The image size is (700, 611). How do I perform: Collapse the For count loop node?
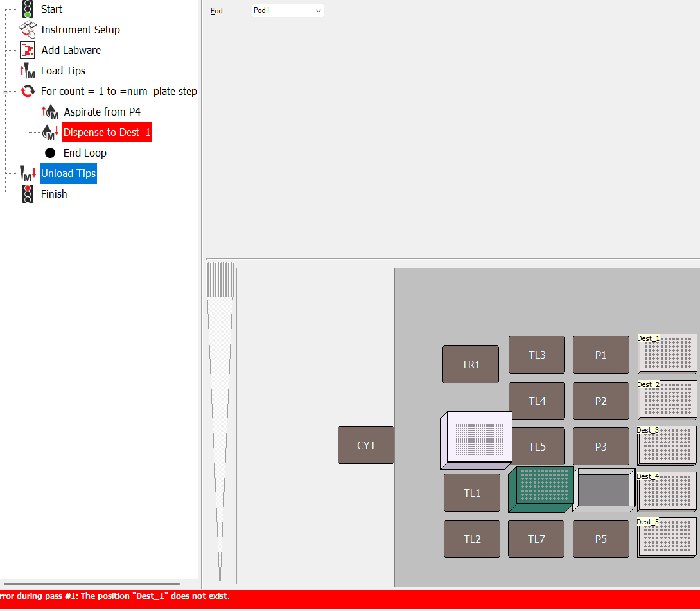click(6, 92)
